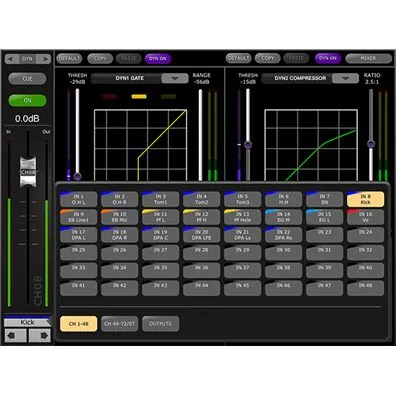Click the compressor RATIO slider knob

pyautogui.click(x=371, y=144)
